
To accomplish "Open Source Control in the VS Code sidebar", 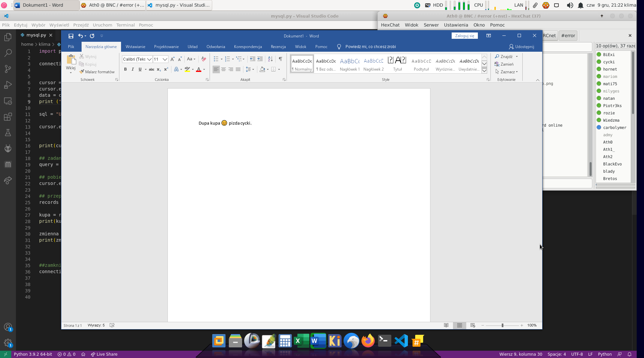I will pyautogui.click(x=8, y=69).
